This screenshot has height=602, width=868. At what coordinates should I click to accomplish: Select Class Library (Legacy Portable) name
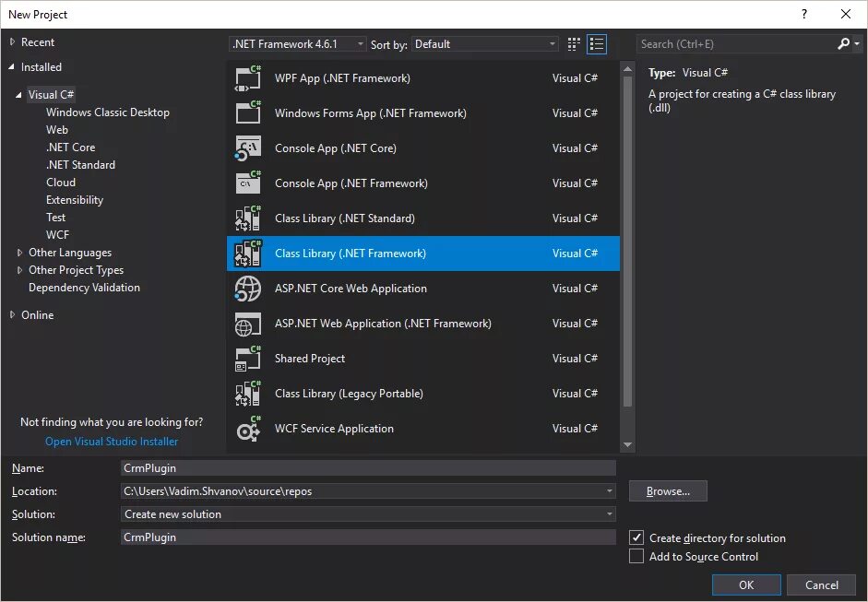pos(349,394)
